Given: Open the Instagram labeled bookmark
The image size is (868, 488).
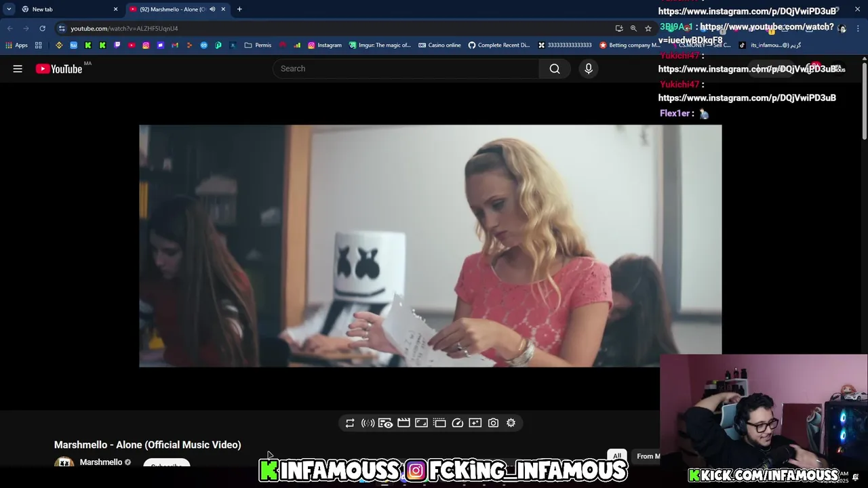Looking at the screenshot, I should tap(325, 45).
